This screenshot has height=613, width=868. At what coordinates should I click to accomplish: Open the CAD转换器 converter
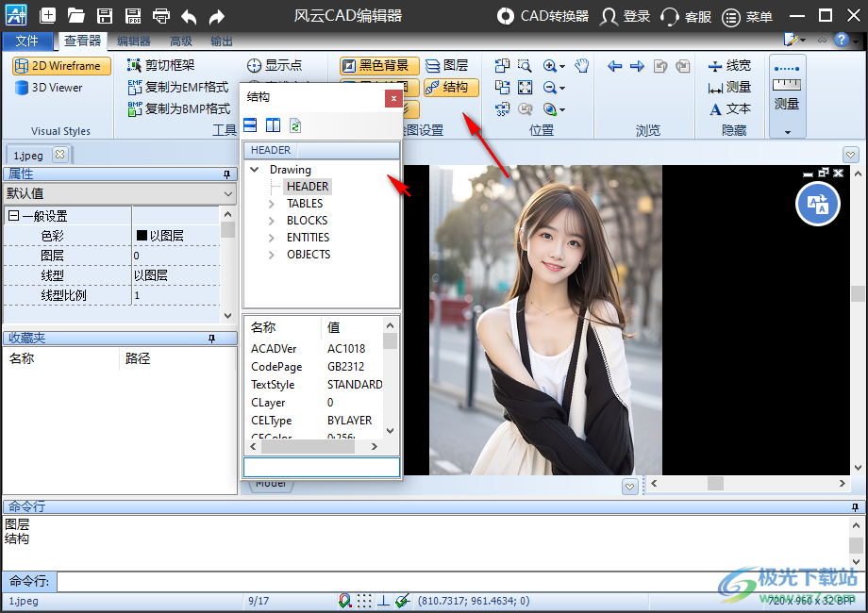(x=542, y=16)
